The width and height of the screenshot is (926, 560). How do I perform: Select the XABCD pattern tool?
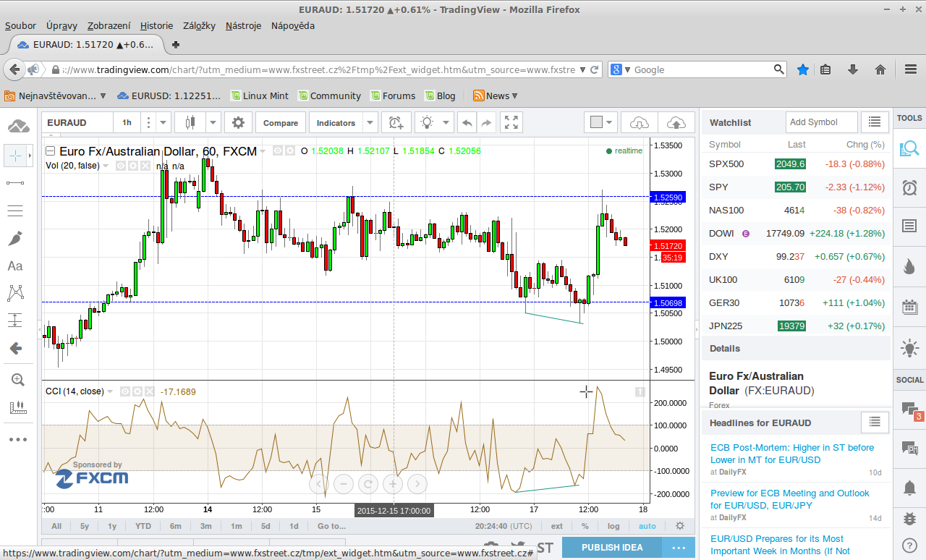click(15, 293)
